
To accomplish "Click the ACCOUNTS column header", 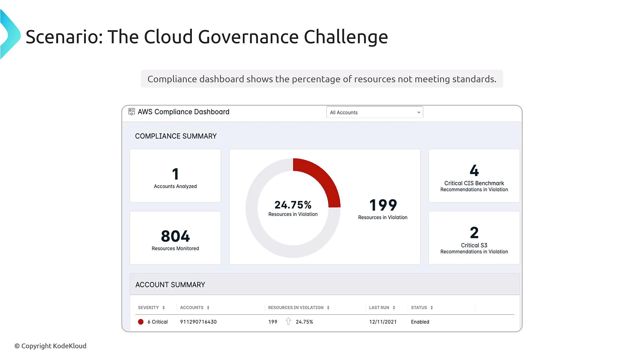I will (x=192, y=308).
